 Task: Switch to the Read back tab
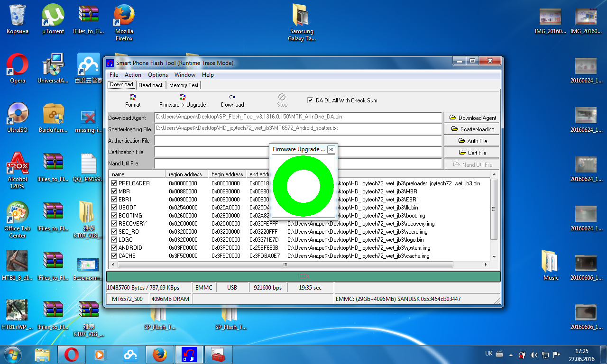click(151, 85)
